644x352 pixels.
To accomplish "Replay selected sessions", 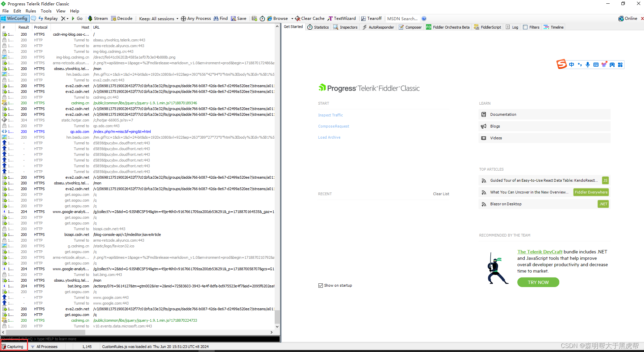I will point(48,19).
